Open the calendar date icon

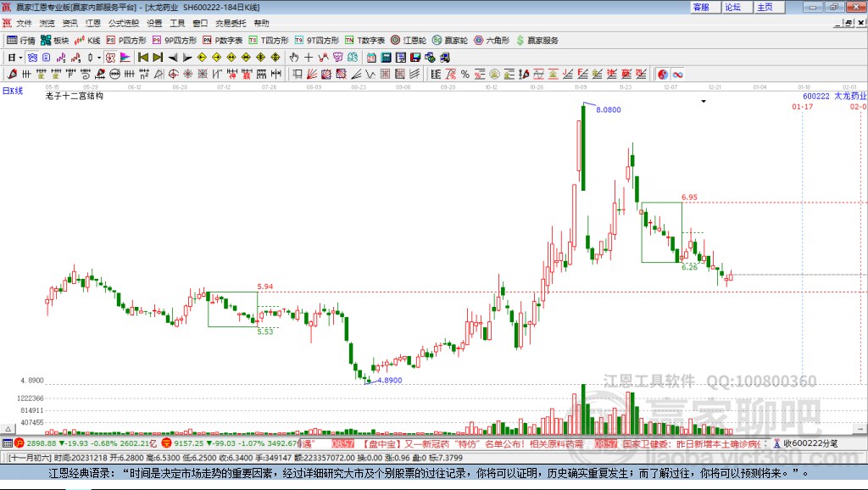371,58
